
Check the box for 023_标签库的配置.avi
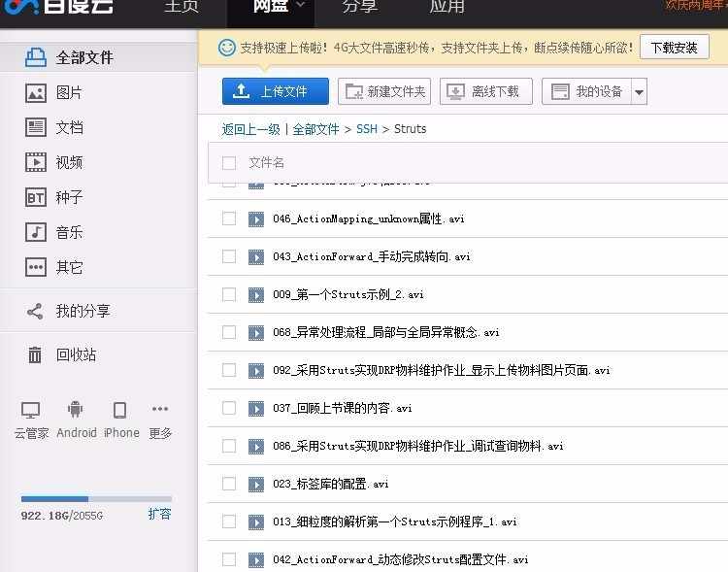229,484
